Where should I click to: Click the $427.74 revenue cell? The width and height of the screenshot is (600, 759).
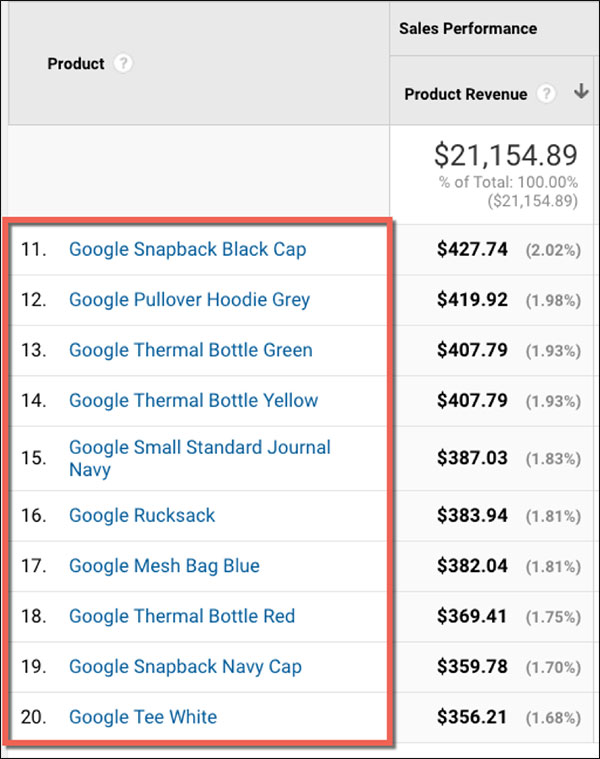point(472,249)
